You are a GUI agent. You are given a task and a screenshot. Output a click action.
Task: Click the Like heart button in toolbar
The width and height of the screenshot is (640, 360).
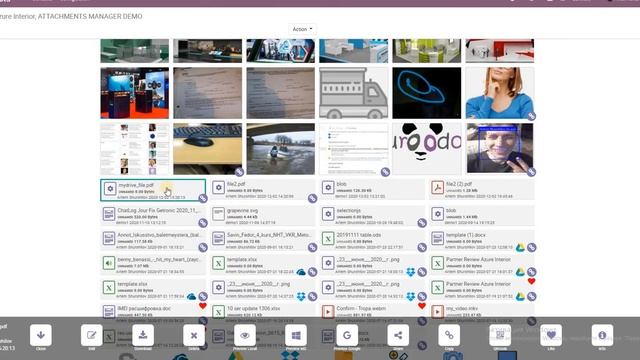[x=551, y=335]
